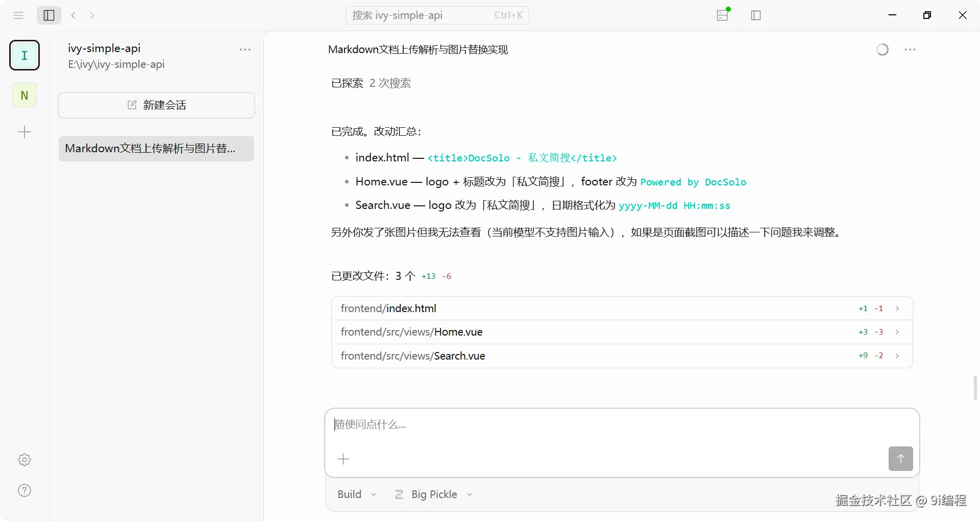Expand the Home.vue changed file row

click(x=622, y=332)
